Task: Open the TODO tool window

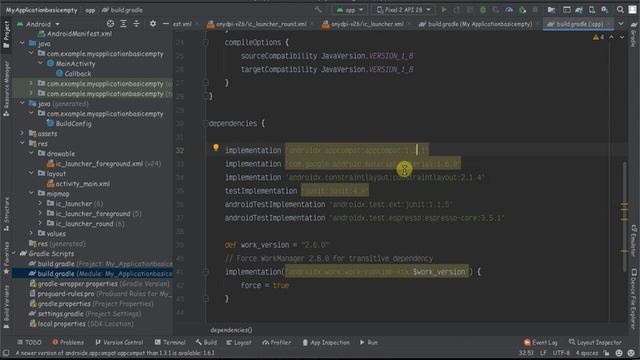Action: click(x=29, y=342)
